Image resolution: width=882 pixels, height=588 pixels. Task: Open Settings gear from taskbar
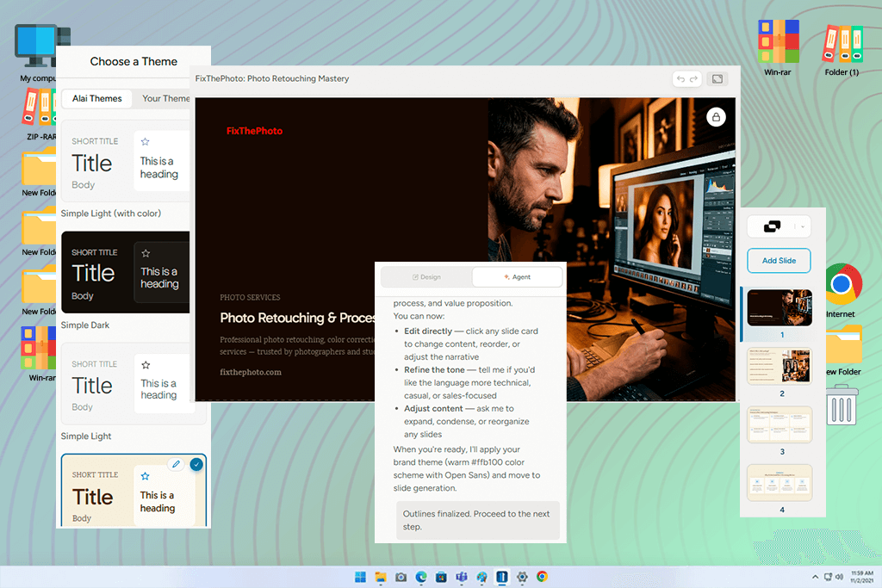pos(522,577)
